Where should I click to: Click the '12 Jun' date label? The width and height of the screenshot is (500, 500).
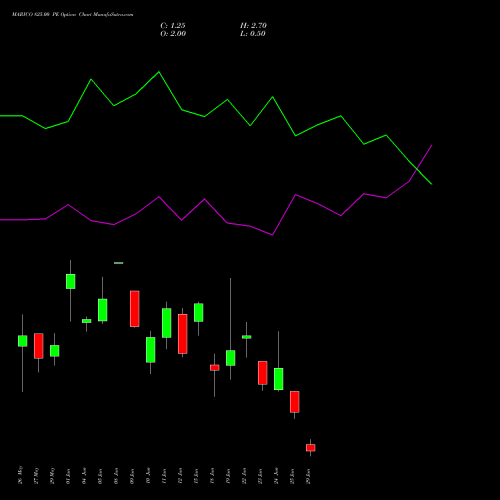tap(181, 476)
